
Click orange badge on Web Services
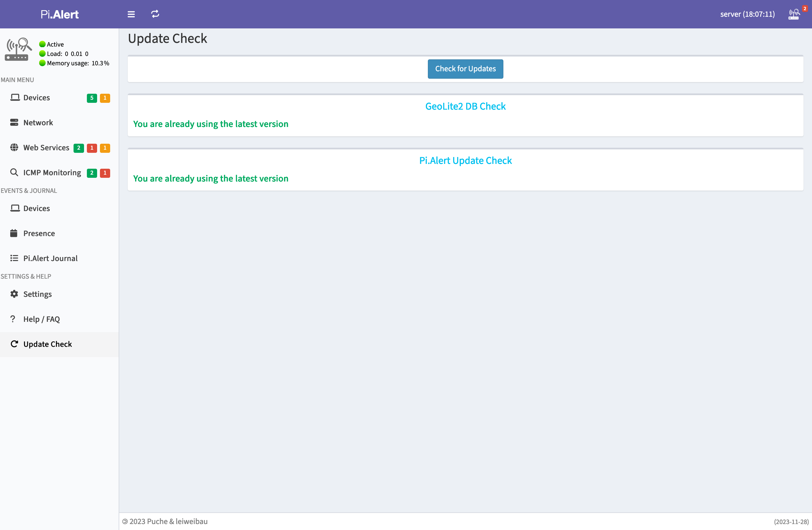[x=105, y=148]
